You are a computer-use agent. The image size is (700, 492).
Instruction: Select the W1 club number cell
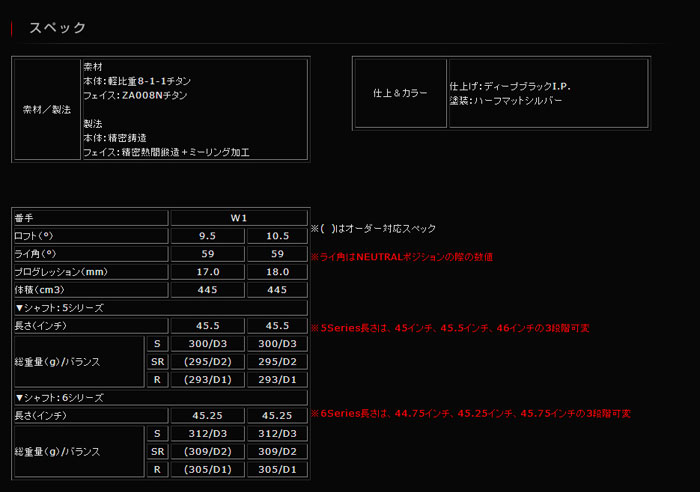pyautogui.click(x=239, y=217)
